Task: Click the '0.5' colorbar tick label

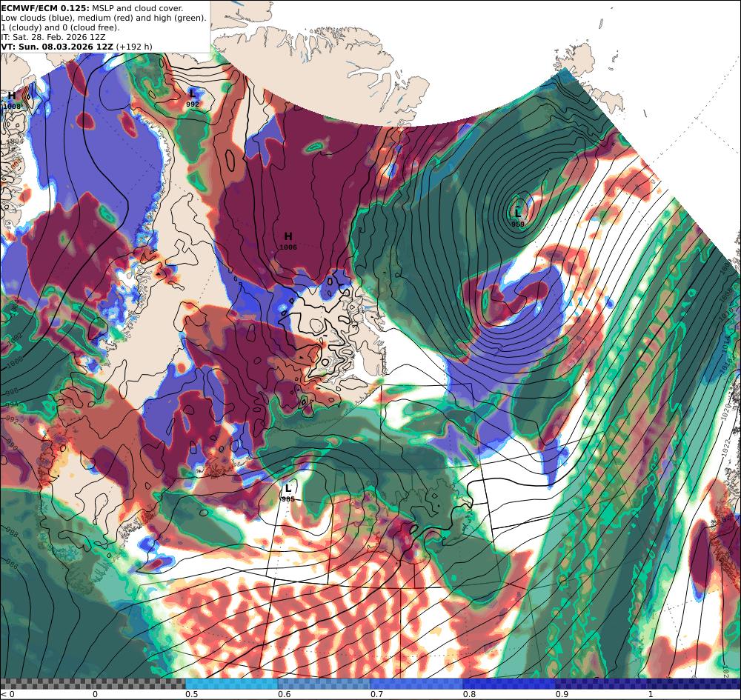Action: click(191, 694)
